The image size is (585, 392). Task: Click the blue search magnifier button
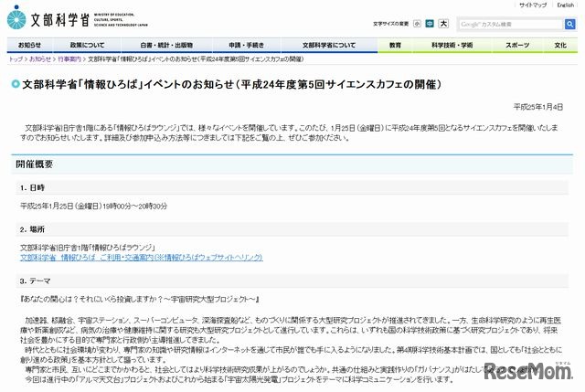point(569,25)
